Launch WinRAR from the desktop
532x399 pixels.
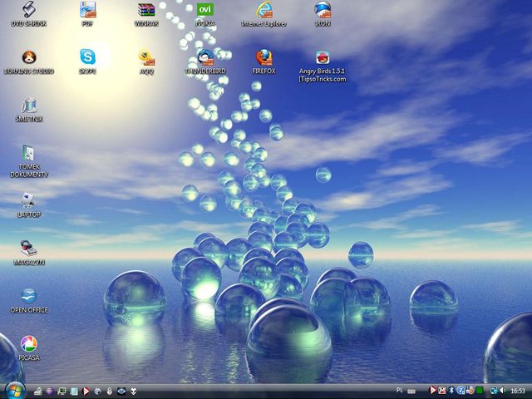tap(146, 10)
